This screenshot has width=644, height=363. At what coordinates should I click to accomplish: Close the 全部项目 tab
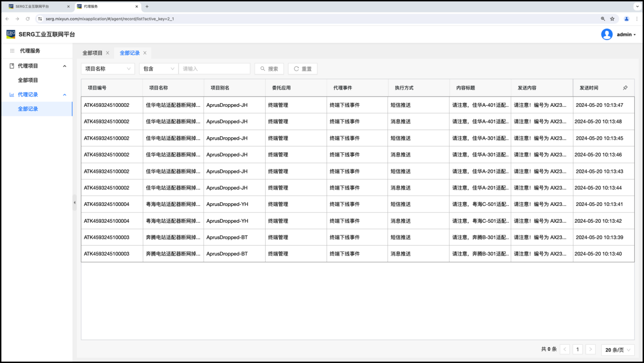tap(108, 53)
